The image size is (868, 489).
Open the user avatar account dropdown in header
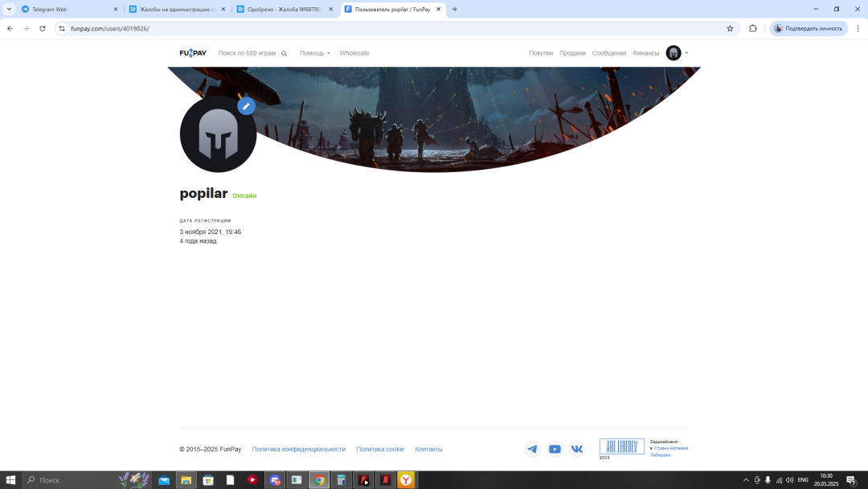[677, 53]
